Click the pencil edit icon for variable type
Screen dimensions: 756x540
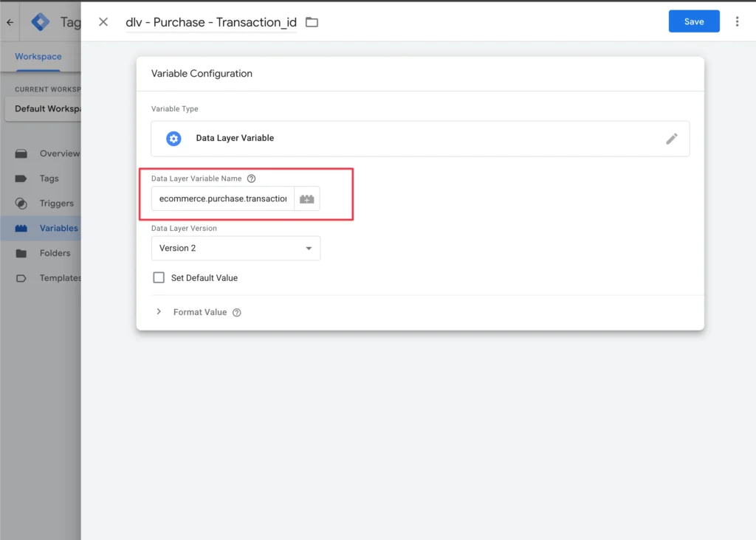point(671,139)
